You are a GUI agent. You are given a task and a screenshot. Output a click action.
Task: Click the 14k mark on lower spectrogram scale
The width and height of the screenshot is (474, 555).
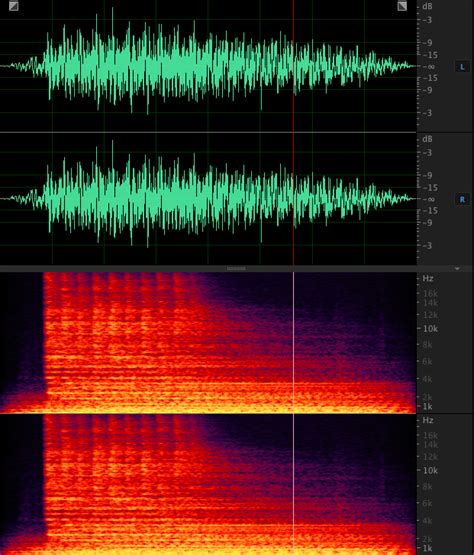(430, 445)
